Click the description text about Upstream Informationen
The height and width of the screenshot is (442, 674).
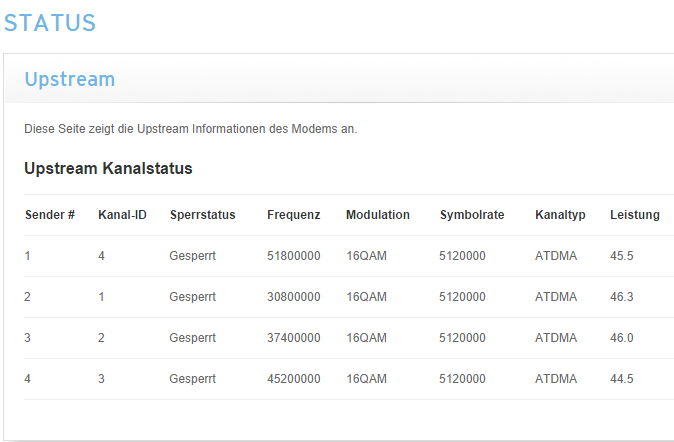[190, 129]
